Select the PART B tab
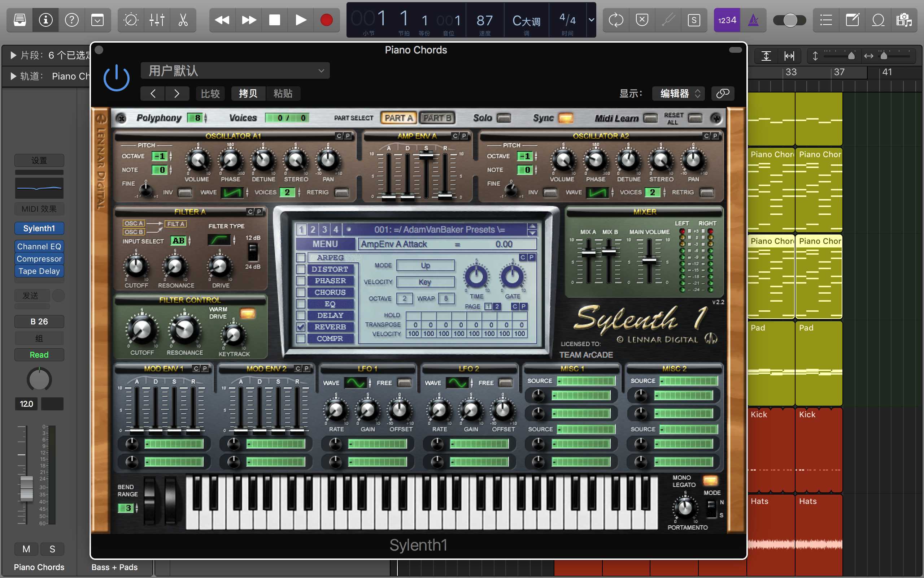The height and width of the screenshot is (578, 924). (437, 118)
